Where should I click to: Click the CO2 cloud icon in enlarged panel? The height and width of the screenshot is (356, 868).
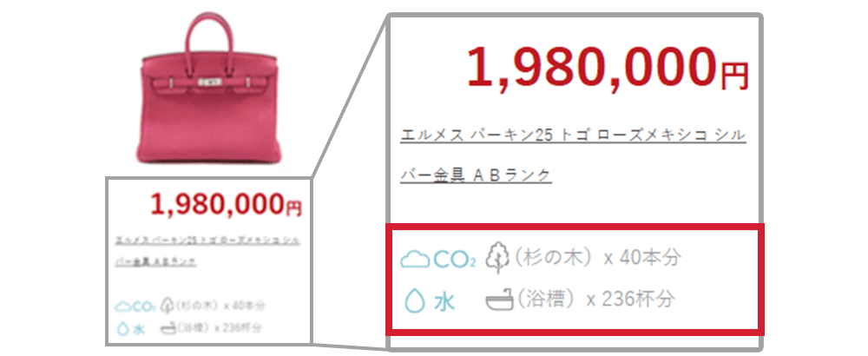click(415, 259)
